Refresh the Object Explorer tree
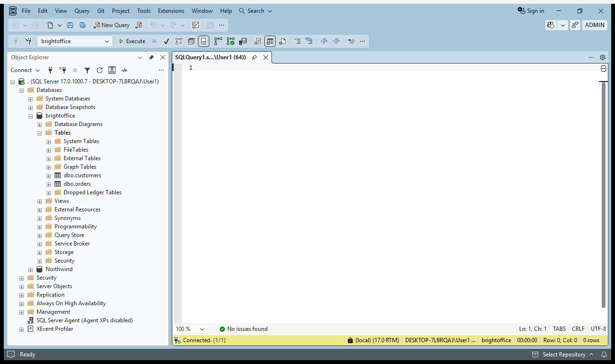Image resolution: width=615 pixels, height=364 pixels. (100, 70)
